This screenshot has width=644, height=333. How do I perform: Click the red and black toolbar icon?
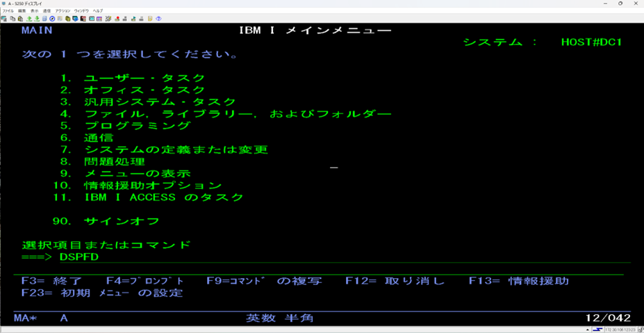(x=83, y=19)
